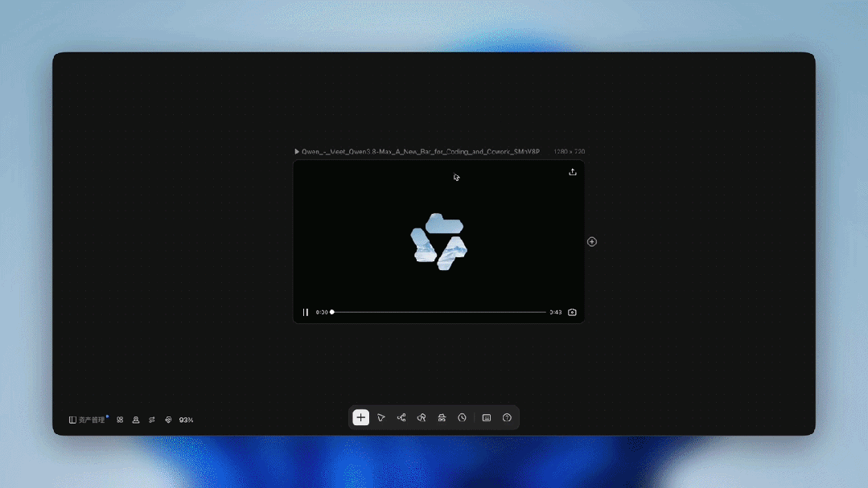Click the play triangle icon beside the video title

(297, 152)
